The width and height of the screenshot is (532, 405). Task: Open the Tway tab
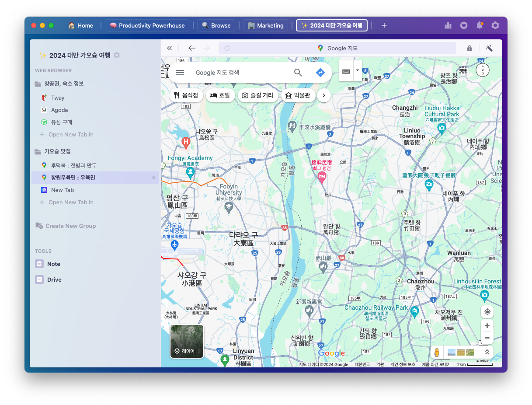coord(58,98)
